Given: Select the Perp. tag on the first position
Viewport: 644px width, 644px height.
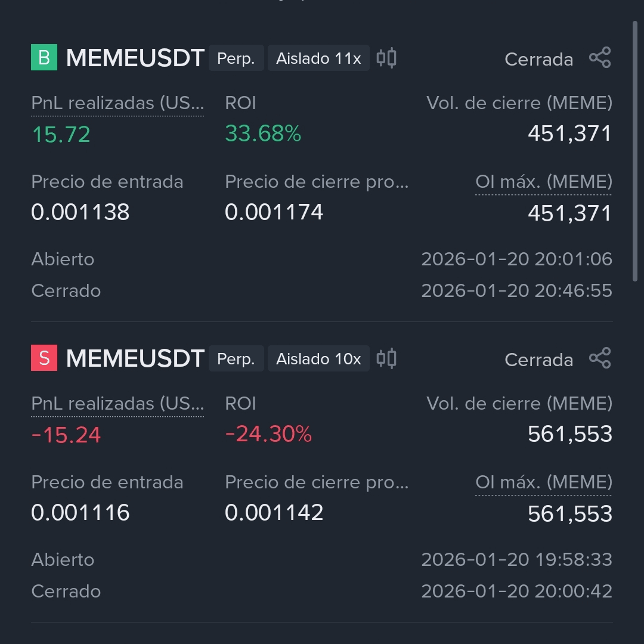Looking at the screenshot, I should [x=236, y=58].
